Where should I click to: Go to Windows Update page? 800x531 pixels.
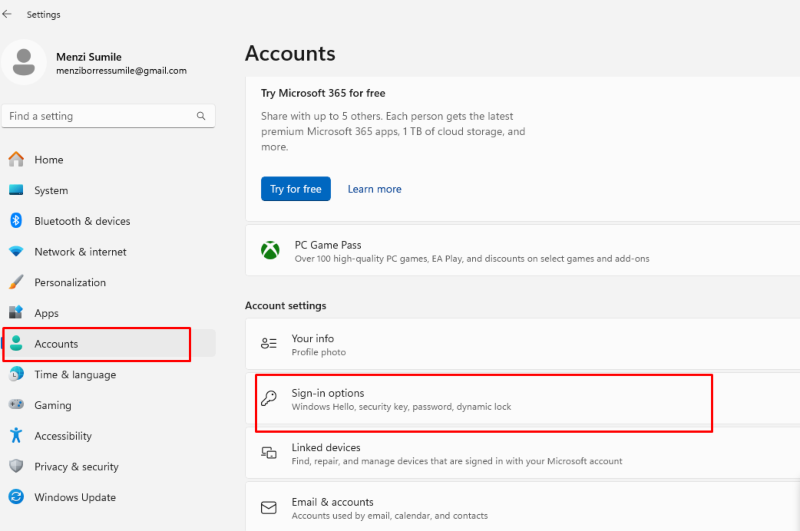109,497
